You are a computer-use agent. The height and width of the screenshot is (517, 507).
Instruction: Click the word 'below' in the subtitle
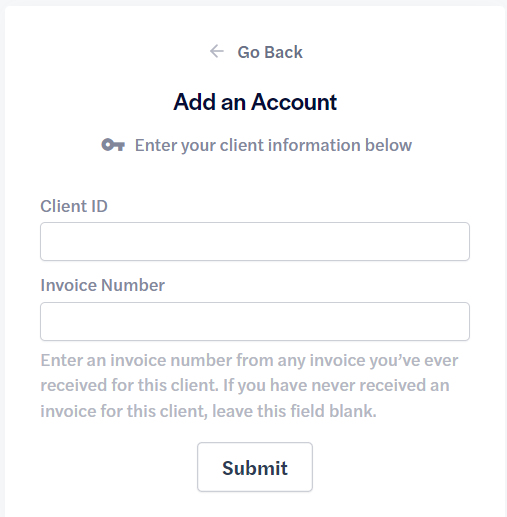(389, 145)
